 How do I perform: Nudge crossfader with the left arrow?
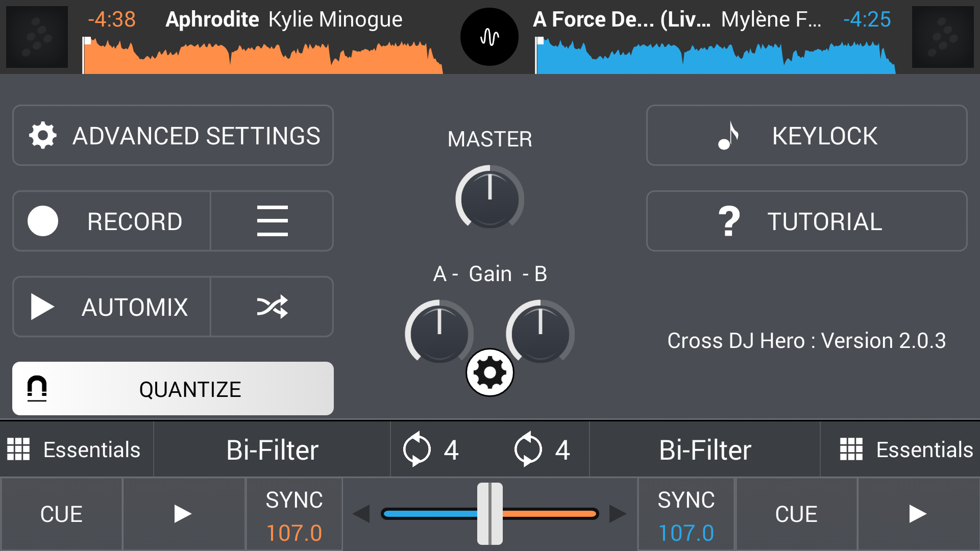tap(361, 514)
